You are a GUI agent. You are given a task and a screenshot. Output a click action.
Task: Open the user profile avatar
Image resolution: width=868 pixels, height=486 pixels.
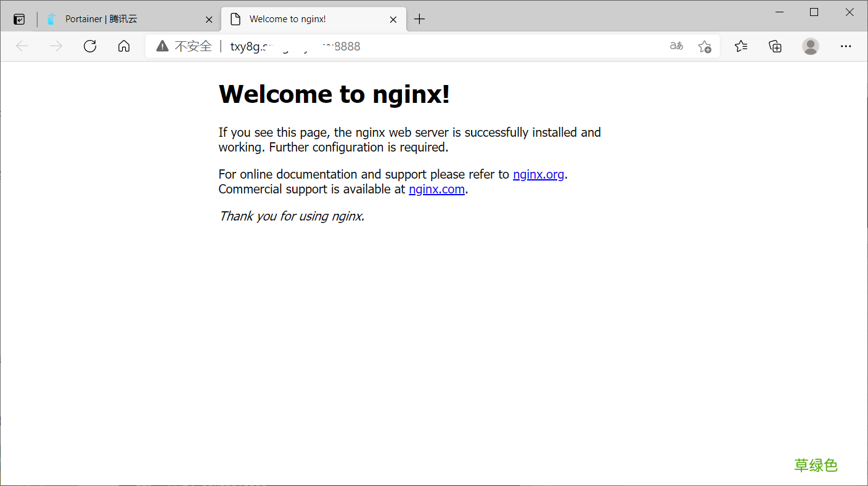[811, 46]
